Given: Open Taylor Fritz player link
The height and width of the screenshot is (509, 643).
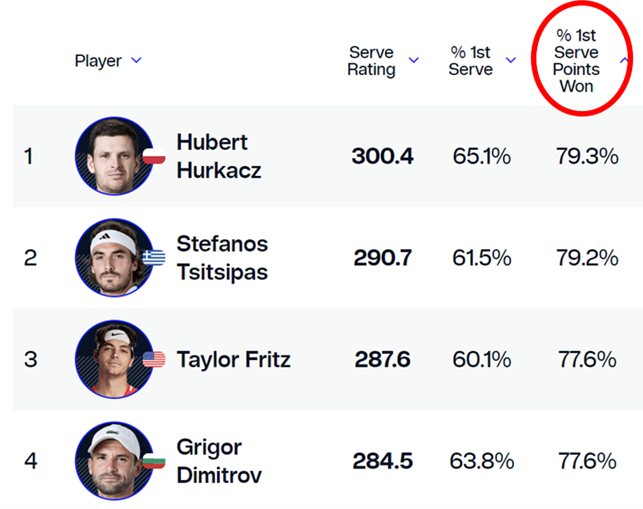Looking at the screenshot, I should coord(233,359).
